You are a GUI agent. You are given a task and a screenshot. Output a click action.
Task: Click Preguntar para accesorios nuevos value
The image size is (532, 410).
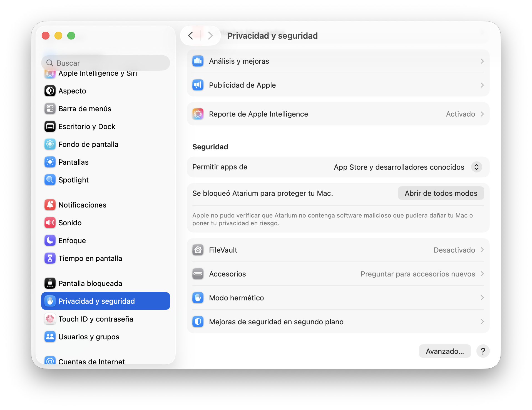418,274
